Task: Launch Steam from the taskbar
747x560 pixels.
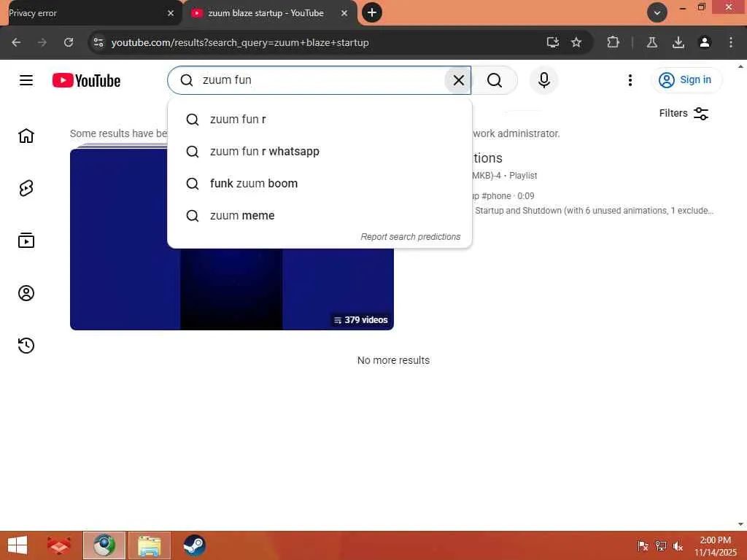Action: click(x=194, y=545)
